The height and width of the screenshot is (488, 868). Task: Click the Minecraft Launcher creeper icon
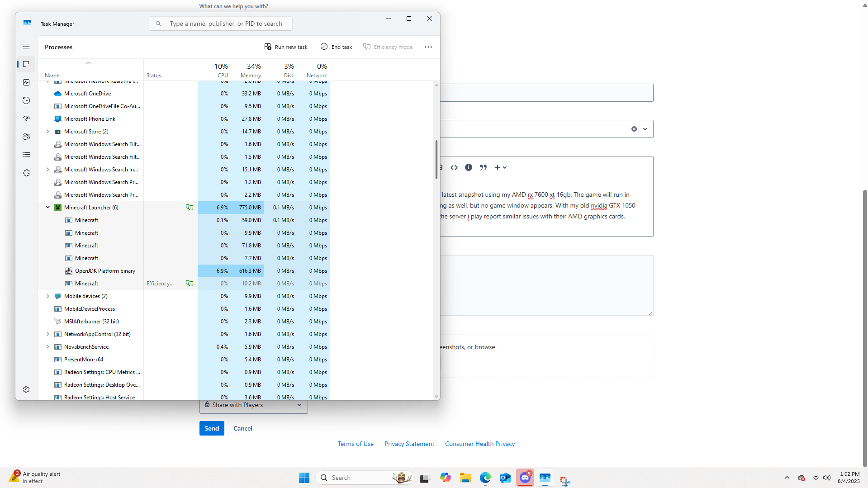58,208
